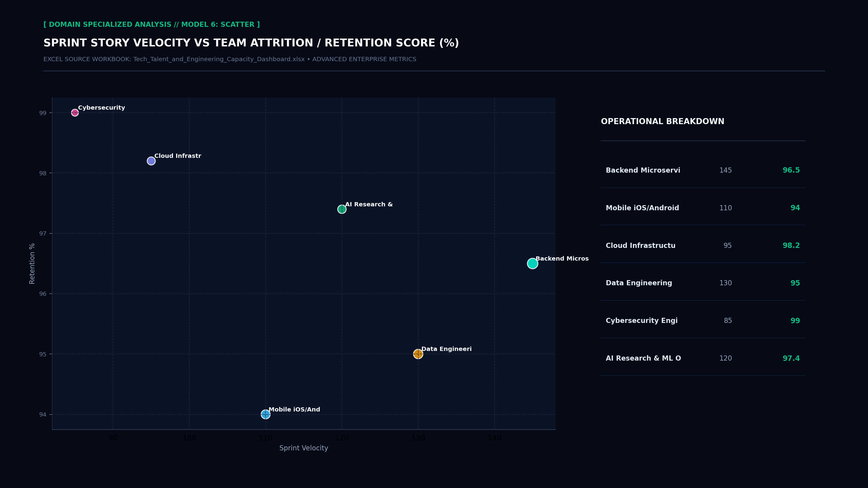
Task: Click the Backend Microservi row in breakdown
Action: 703,170
